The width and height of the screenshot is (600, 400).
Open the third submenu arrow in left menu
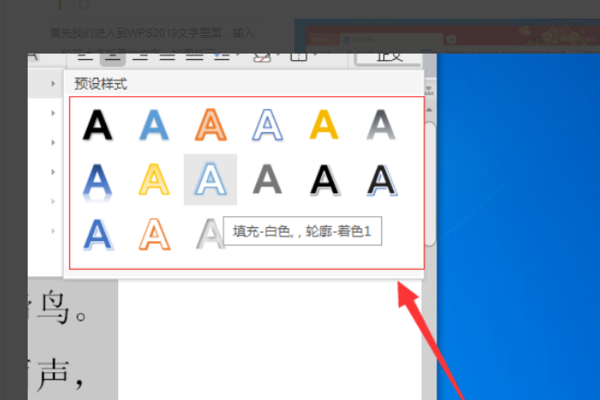(x=53, y=142)
